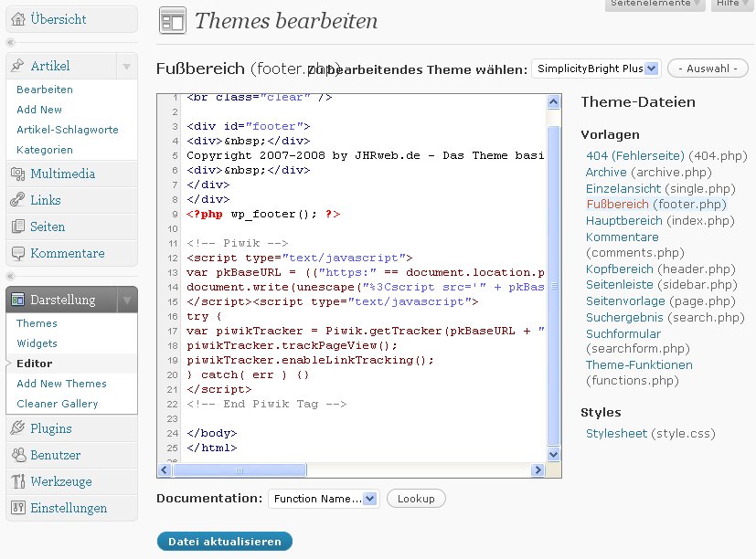Click scroll down arrow in code editor
756x559 pixels.
coord(553,454)
